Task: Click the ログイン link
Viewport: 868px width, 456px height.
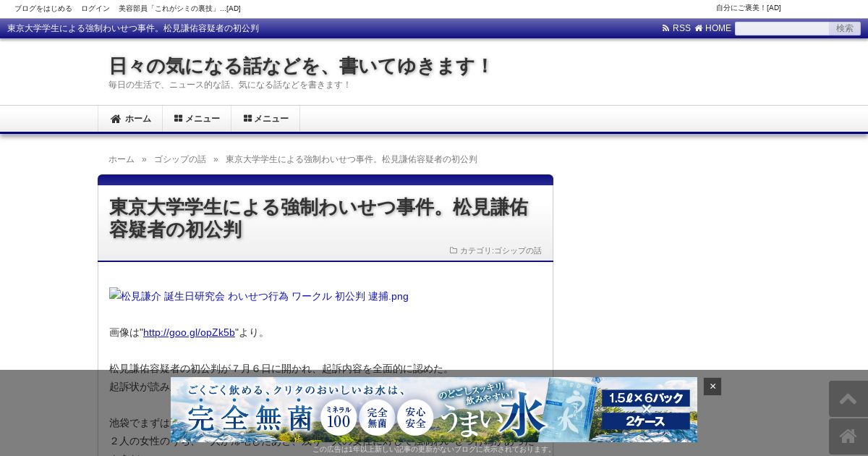Action: [x=95, y=9]
